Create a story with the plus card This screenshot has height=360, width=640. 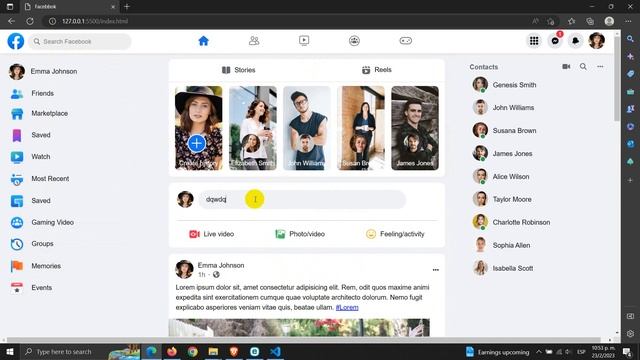tap(199, 128)
